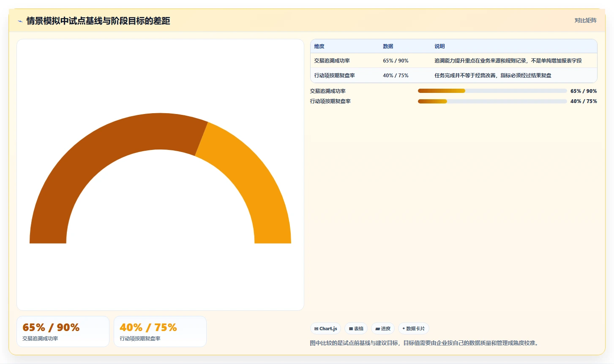Click the 表格 tag chip
The image size is (614, 364).
coord(356,329)
